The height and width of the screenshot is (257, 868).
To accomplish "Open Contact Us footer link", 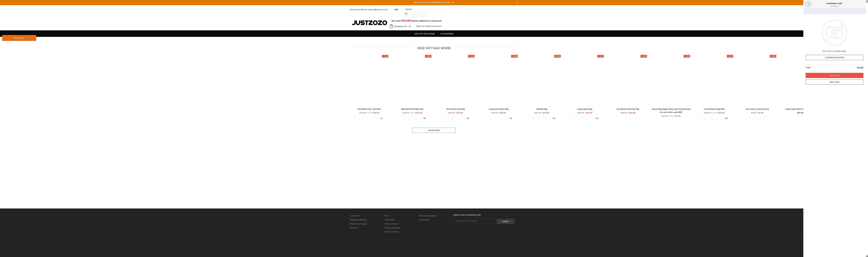I will pos(354,216).
